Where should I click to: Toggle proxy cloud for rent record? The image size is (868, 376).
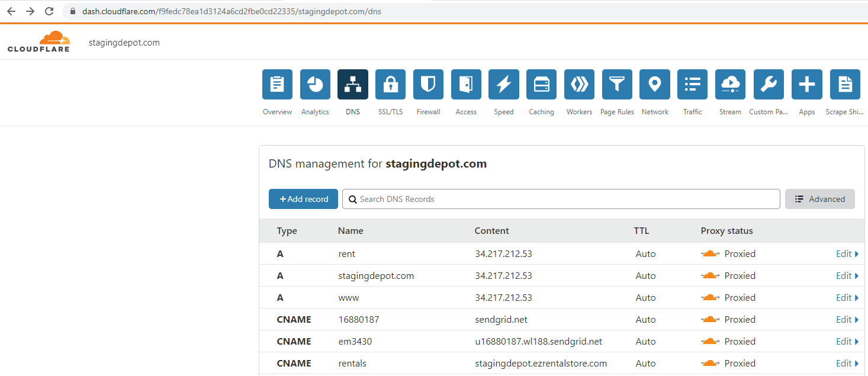pos(711,254)
